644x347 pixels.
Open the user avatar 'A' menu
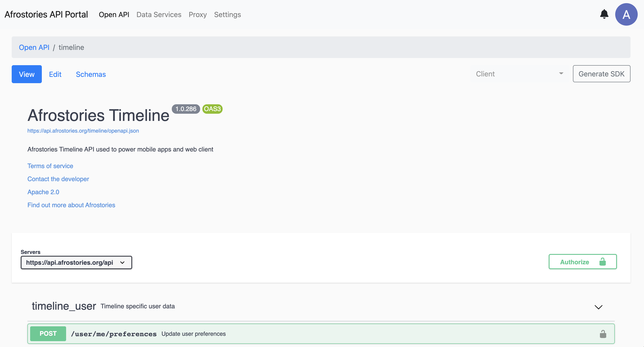626,14
